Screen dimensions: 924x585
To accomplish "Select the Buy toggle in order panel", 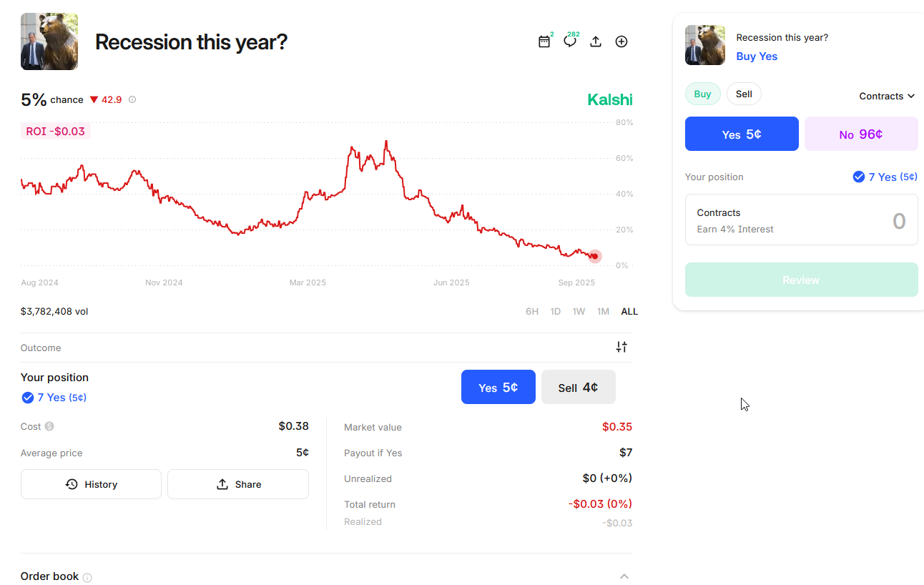I will pos(702,94).
